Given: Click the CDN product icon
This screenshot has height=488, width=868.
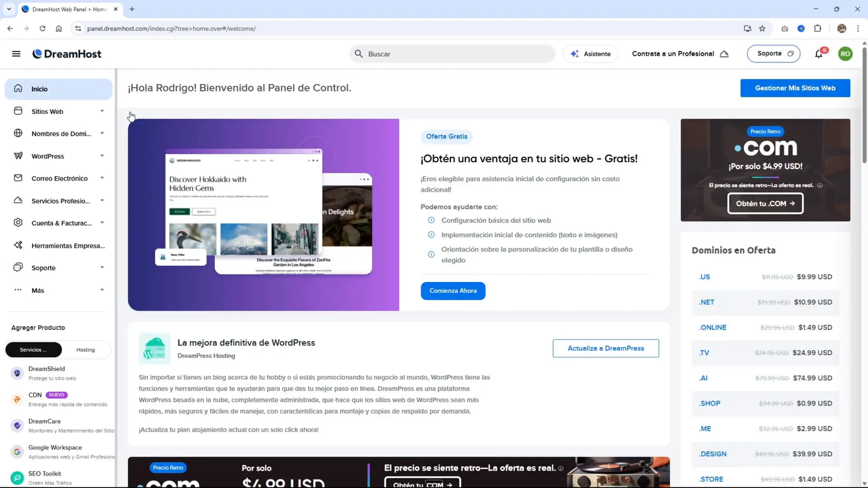Looking at the screenshot, I should 17,399.
